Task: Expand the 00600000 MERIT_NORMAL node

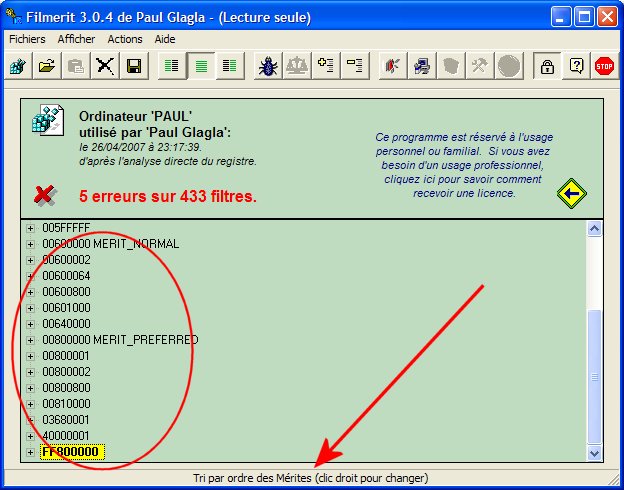Action: [x=30, y=244]
